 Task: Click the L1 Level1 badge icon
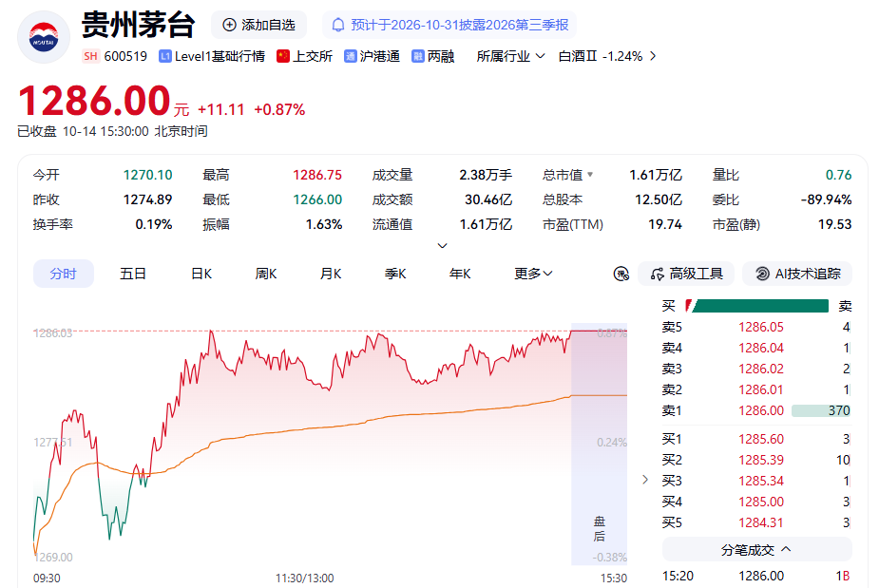pos(164,56)
